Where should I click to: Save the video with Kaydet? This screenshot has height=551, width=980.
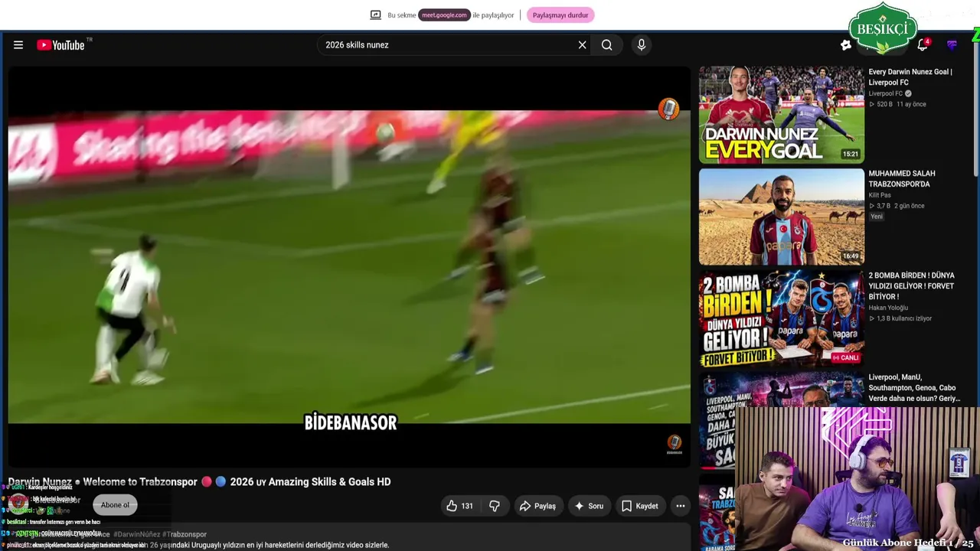tap(640, 506)
